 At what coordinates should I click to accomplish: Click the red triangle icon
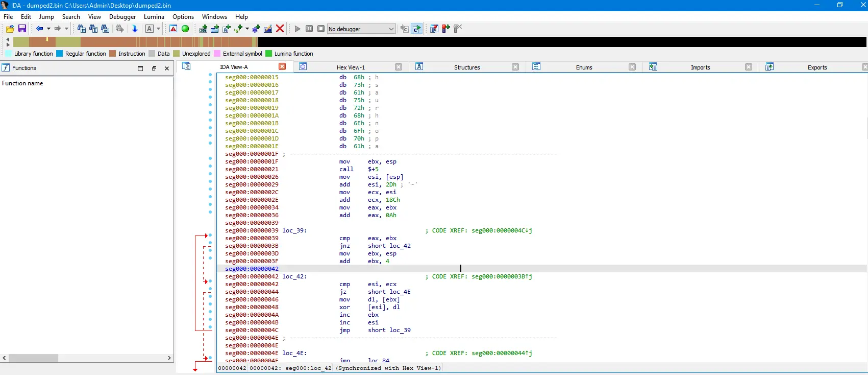click(173, 29)
